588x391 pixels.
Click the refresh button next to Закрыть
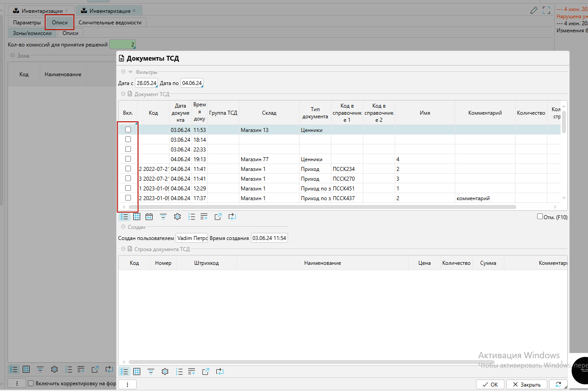pyautogui.click(x=558, y=384)
